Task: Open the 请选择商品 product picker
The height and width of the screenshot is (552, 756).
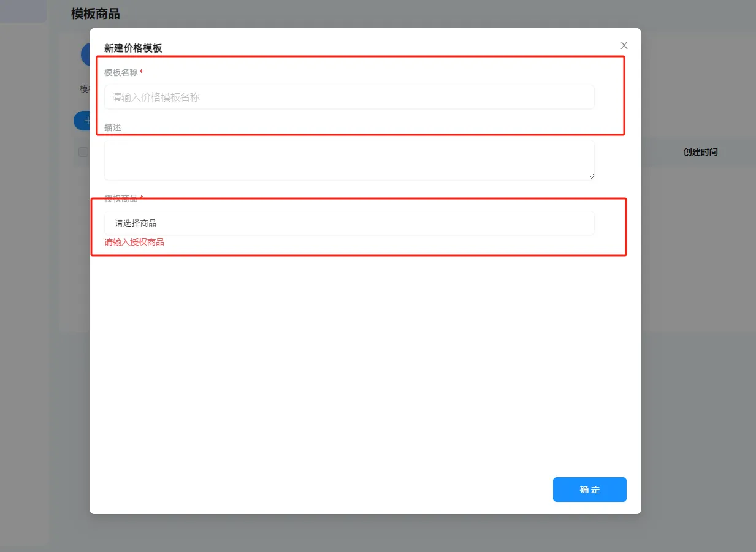Action: tap(349, 223)
